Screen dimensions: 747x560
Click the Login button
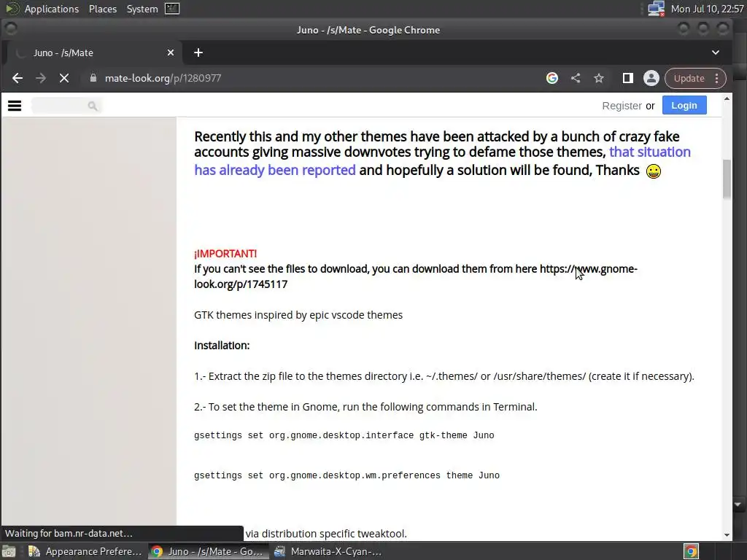(684, 105)
